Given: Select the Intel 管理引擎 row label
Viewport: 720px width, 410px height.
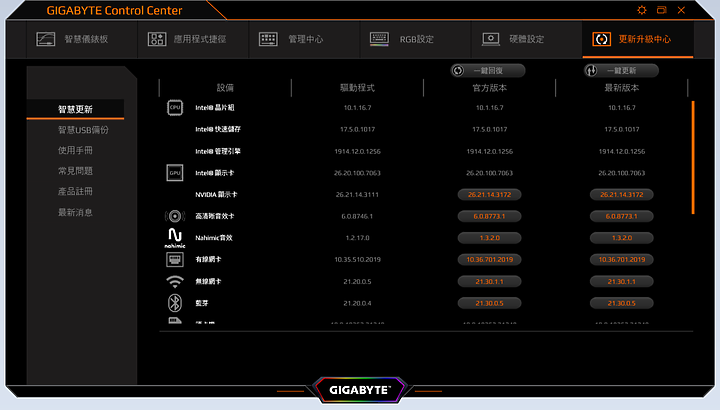Looking at the screenshot, I should click(218, 151).
